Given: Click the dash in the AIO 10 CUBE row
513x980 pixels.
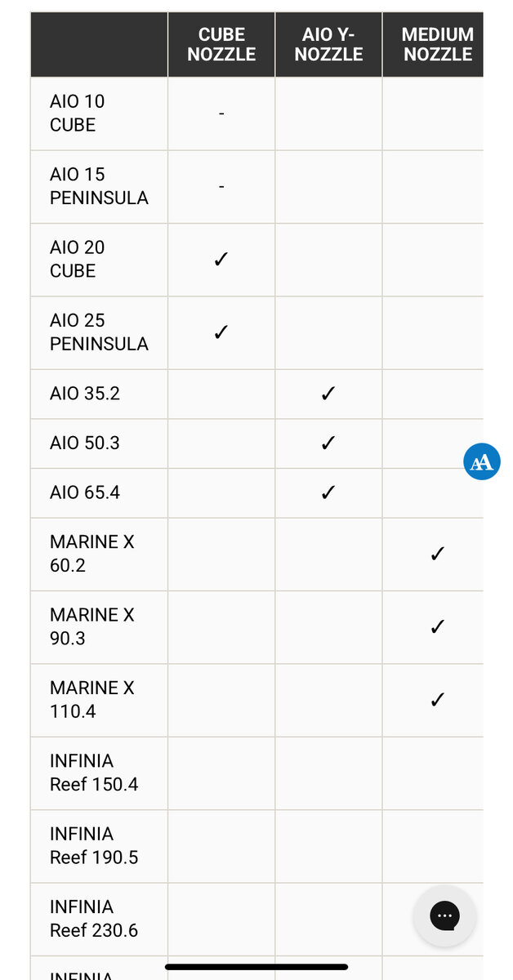Looking at the screenshot, I should 221,114.
